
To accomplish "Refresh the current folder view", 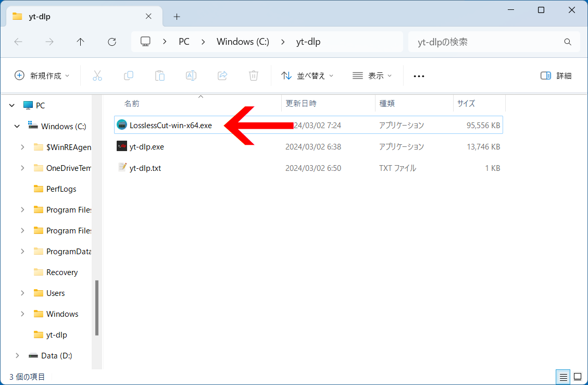I will click(x=112, y=42).
